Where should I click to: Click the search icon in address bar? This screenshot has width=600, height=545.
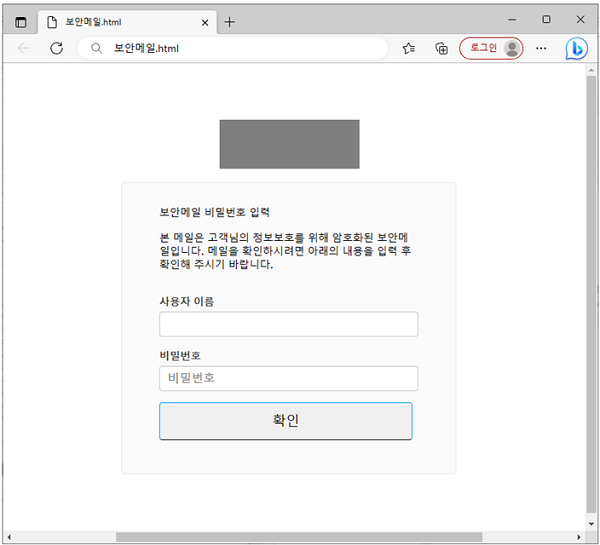[x=96, y=48]
